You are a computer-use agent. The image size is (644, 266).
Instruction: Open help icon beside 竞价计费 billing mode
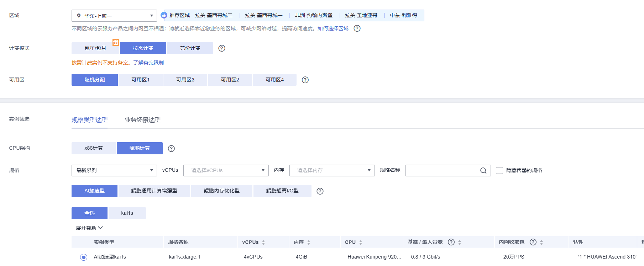pyautogui.click(x=222, y=48)
